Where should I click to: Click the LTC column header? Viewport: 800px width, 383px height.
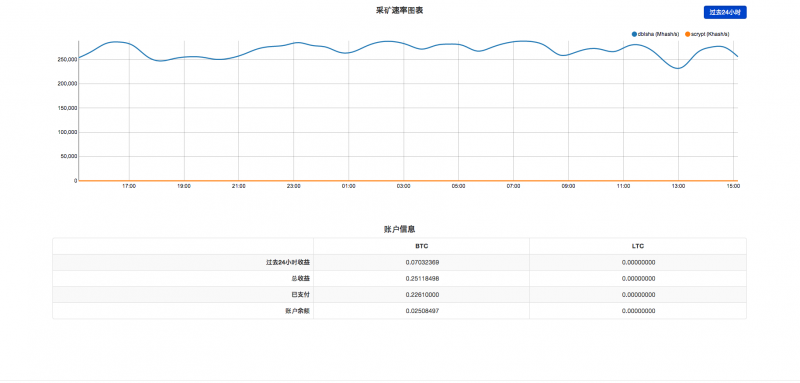[638, 246]
